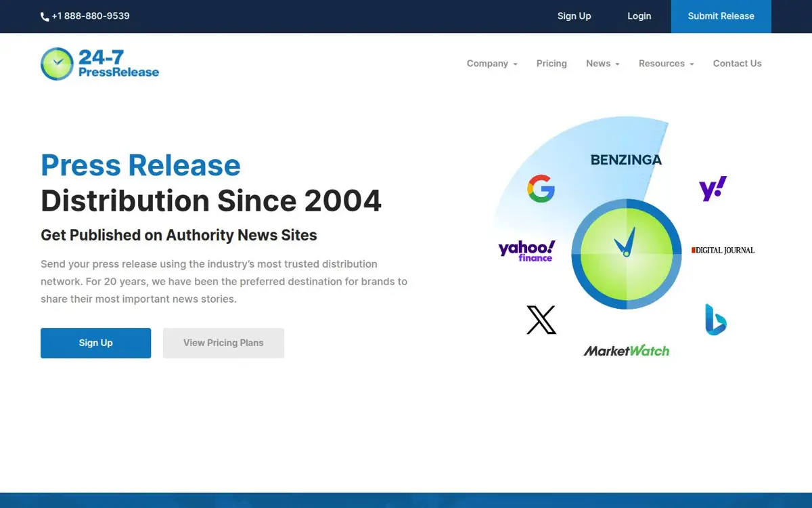Click the Digital Journal logo
The width and height of the screenshot is (812, 508).
click(723, 250)
